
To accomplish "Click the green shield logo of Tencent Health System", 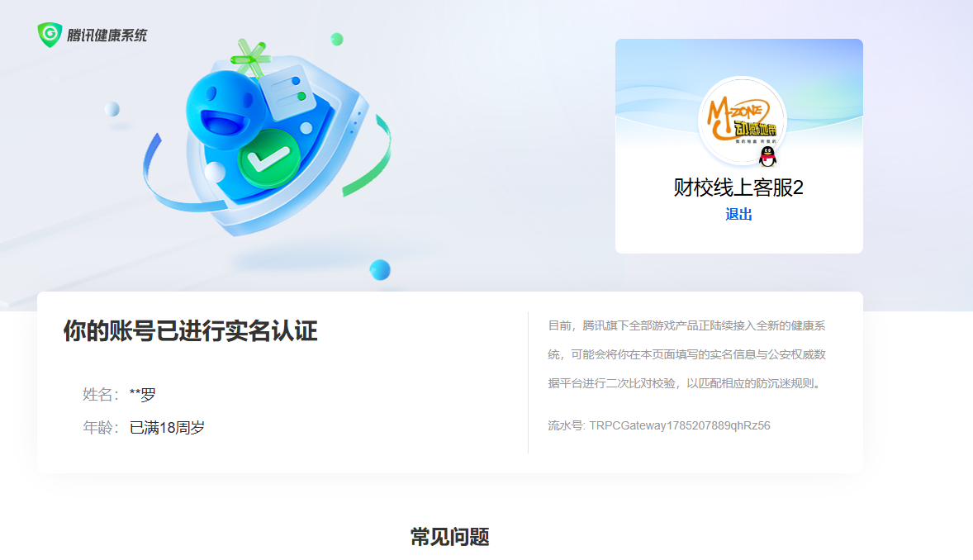I will coord(50,35).
